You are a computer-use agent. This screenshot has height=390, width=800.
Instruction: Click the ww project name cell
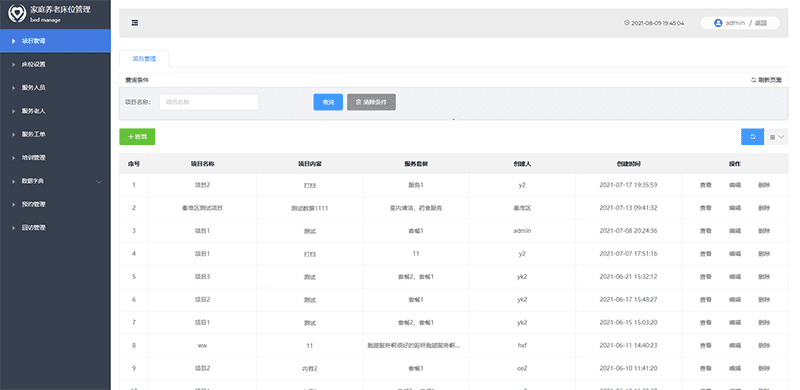pyautogui.click(x=203, y=346)
